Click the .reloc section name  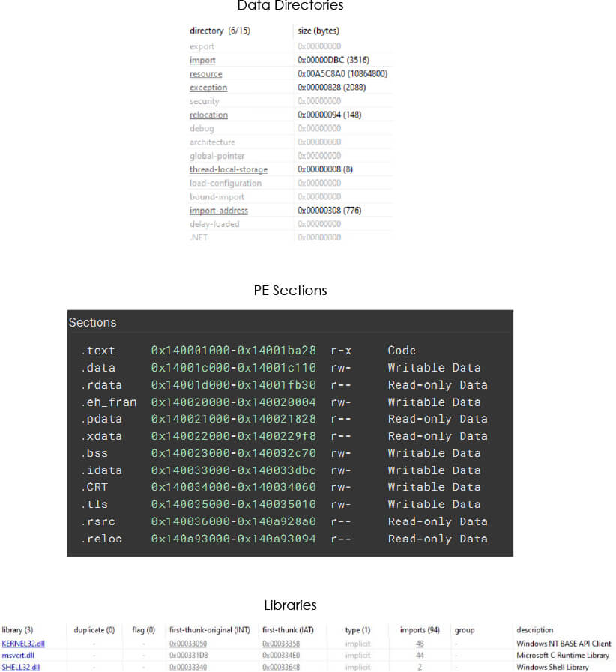(101, 539)
